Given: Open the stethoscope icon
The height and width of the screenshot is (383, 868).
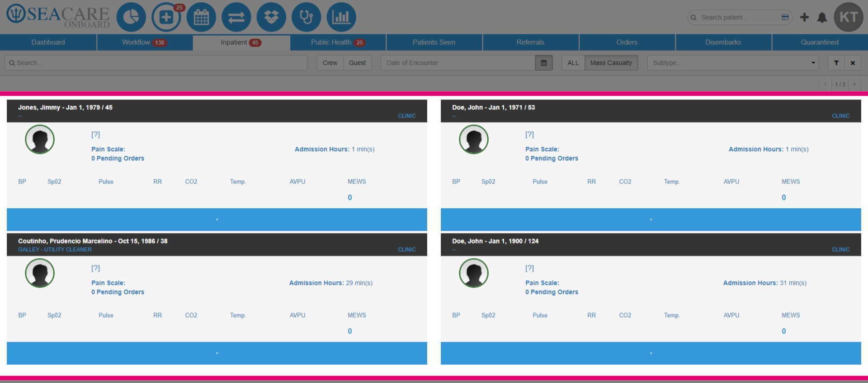Looking at the screenshot, I should [x=307, y=17].
